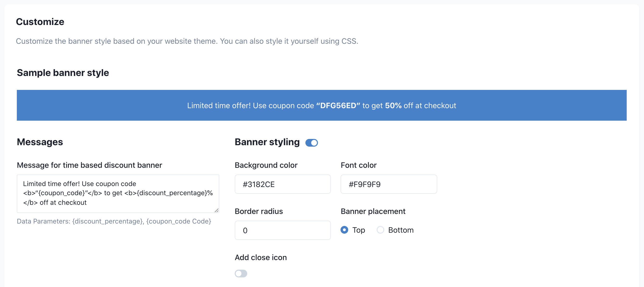Focus the Border radius input

(x=283, y=230)
